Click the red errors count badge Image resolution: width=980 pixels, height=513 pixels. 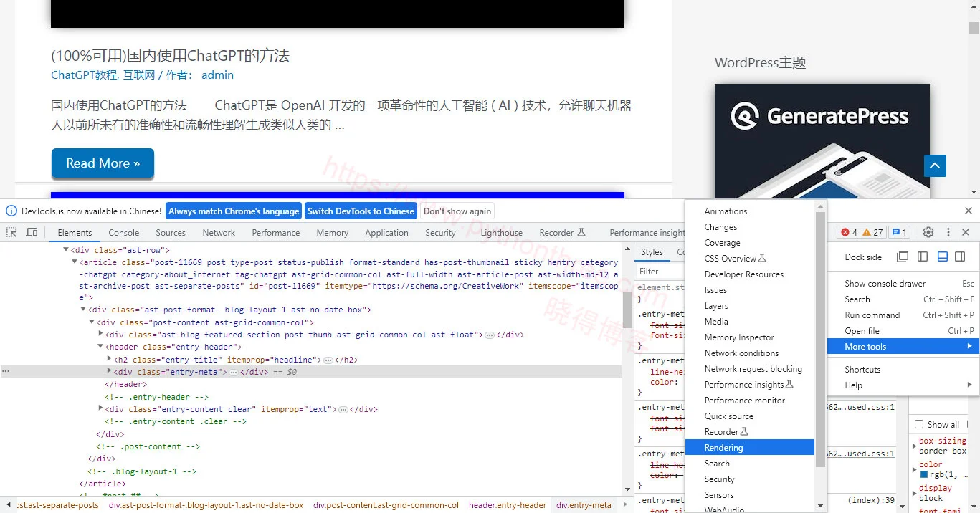point(849,232)
